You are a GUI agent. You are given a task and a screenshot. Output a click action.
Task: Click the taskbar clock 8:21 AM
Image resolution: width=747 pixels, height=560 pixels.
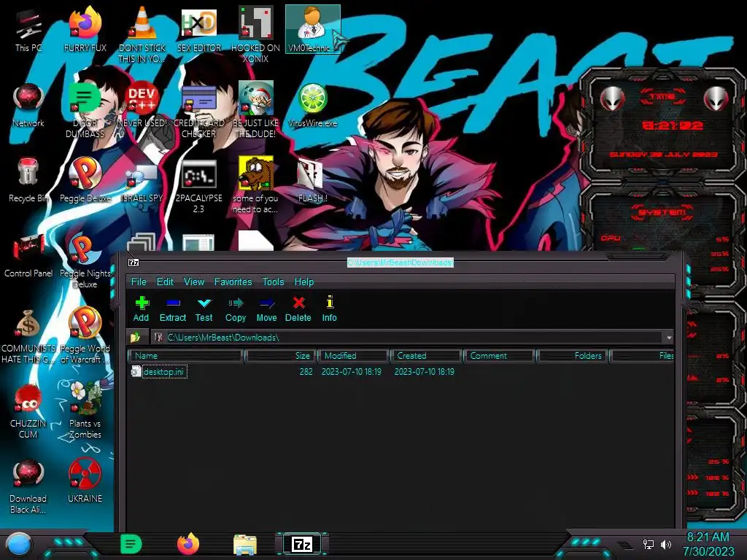pyautogui.click(x=708, y=537)
